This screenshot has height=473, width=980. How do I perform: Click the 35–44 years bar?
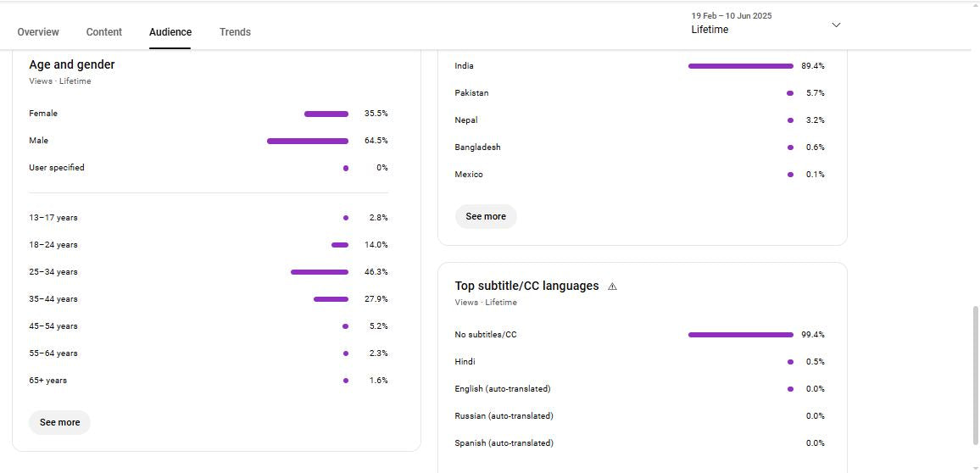331,299
